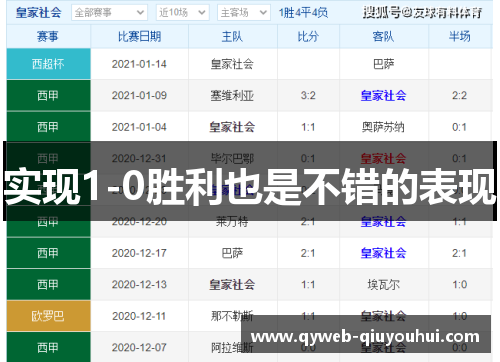
Task: Open the 近10场 match count dropdown
Action: [x=182, y=13]
